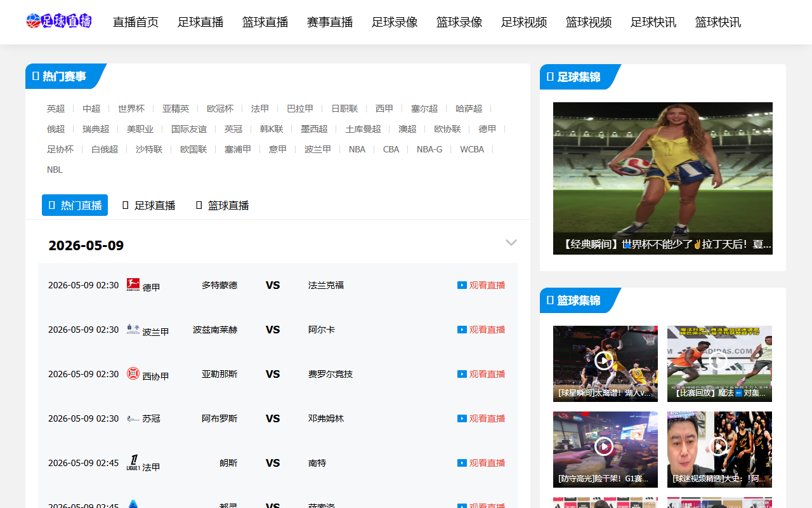Screen dimensions: 812x508
Task: Switch to the 篮球直播 tab below leagues
Action: pos(222,205)
